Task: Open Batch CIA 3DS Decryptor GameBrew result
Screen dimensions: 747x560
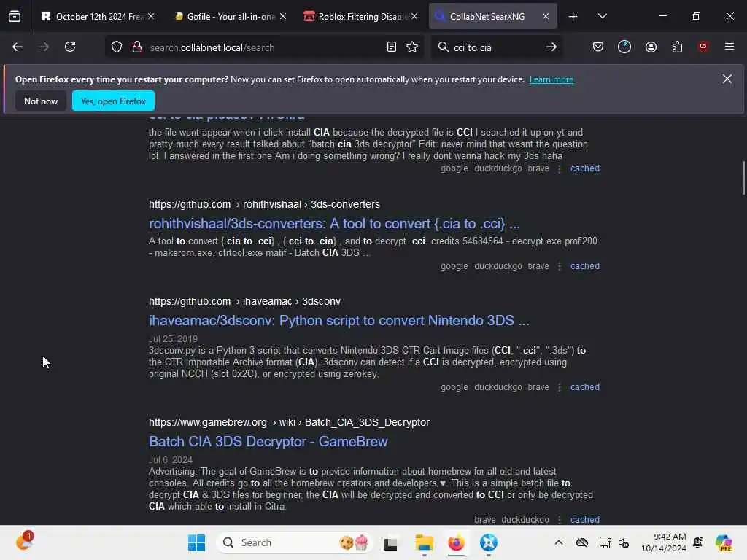Action: point(268,441)
